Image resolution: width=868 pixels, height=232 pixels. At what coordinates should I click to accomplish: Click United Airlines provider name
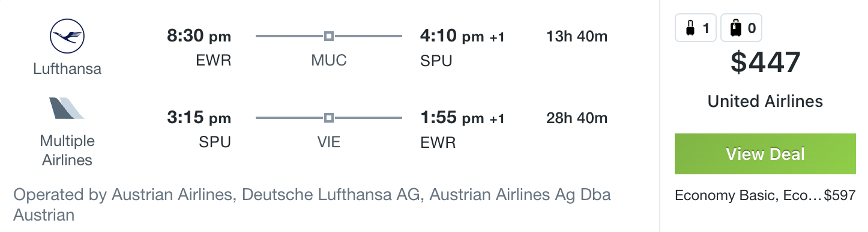tap(765, 102)
